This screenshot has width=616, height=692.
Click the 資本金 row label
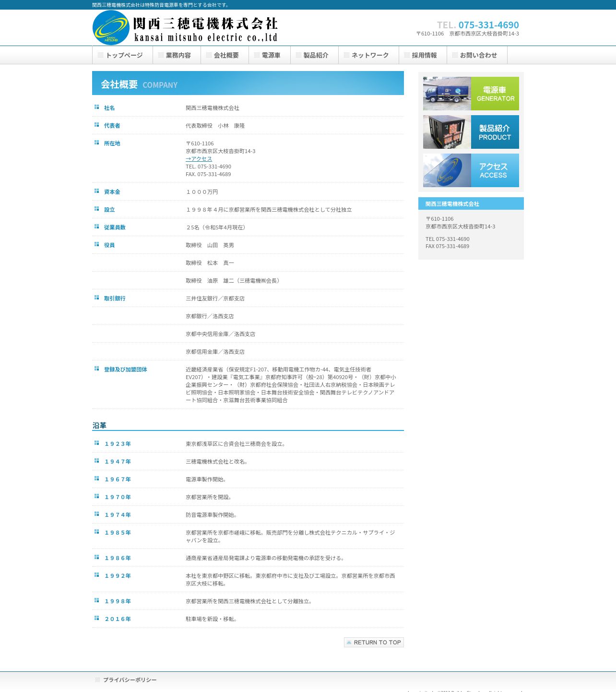tap(112, 192)
